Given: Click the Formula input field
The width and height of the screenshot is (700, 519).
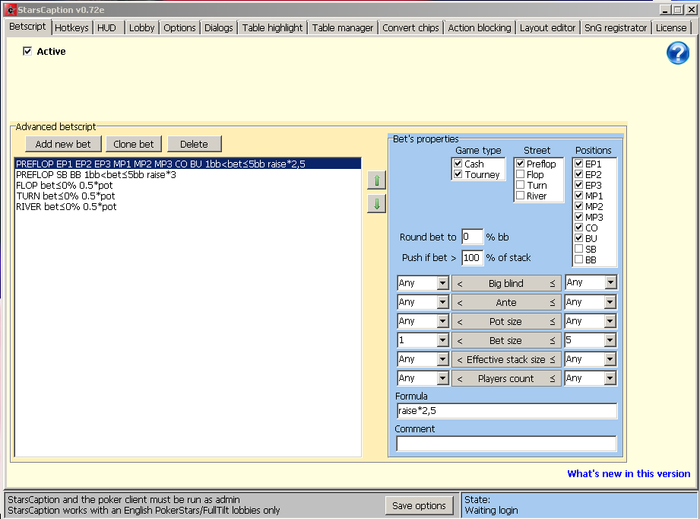Looking at the screenshot, I should (506, 411).
